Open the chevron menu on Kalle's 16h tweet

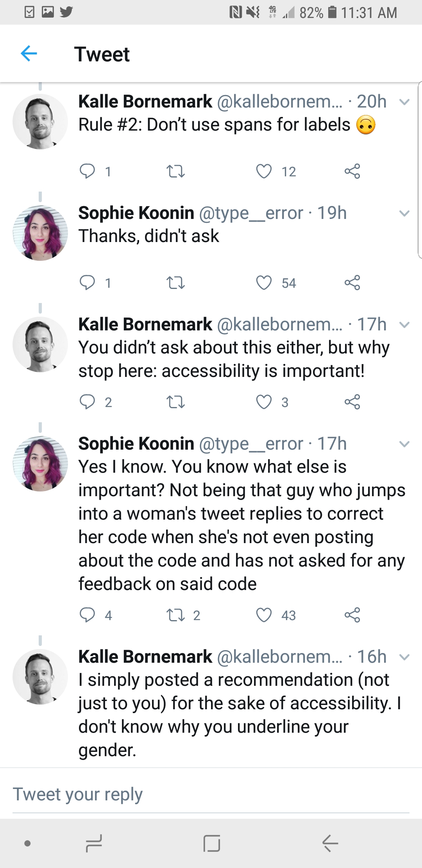pyautogui.click(x=404, y=657)
